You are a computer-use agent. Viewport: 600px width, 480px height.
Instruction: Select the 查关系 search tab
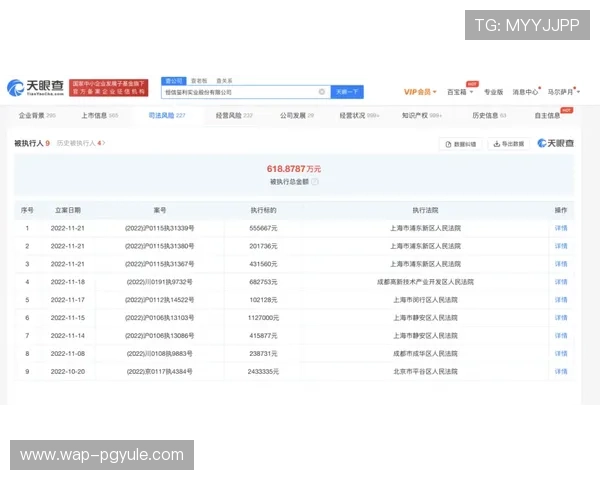224,81
